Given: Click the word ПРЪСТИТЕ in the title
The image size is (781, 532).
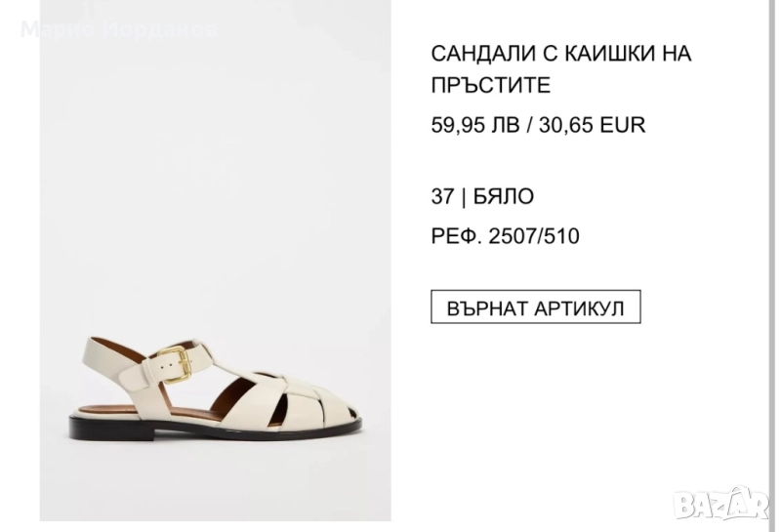Looking at the screenshot, I should pyautogui.click(x=491, y=85).
